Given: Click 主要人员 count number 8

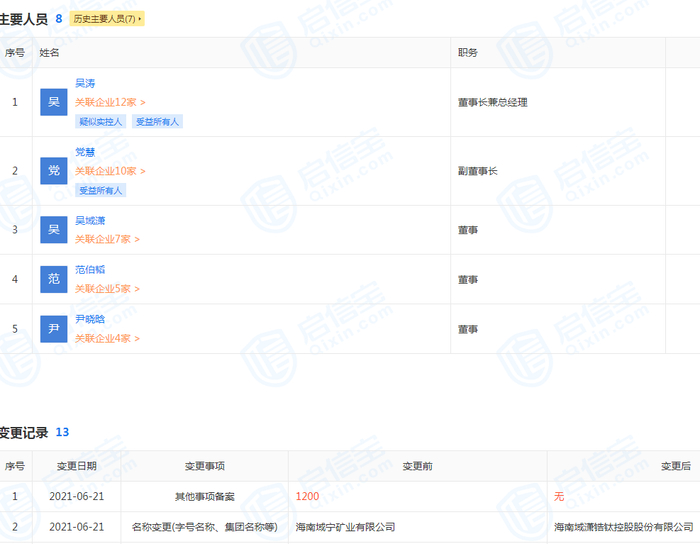Looking at the screenshot, I should pos(58,19).
